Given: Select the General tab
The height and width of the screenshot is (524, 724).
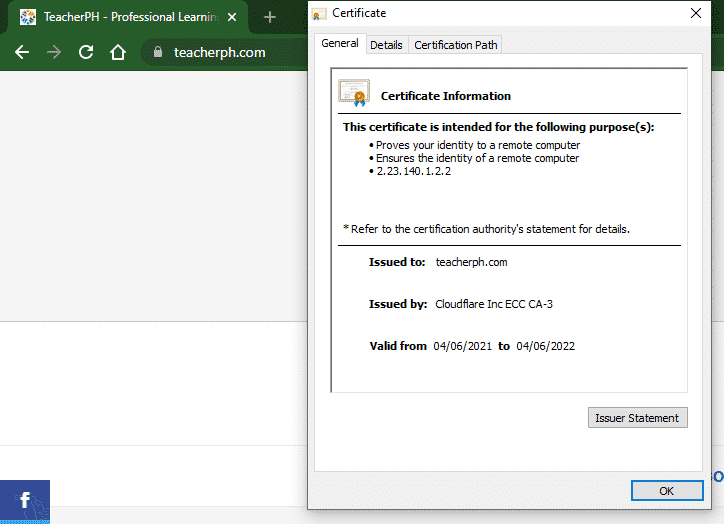Looking at the screenshot, I should (x=340, y=43).
